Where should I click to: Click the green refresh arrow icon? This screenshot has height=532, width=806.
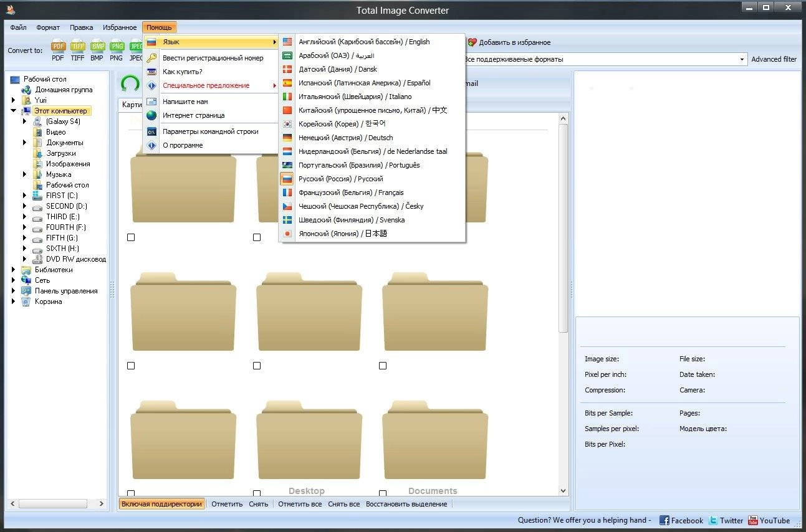pyautogui.click(x=130, y=83)
